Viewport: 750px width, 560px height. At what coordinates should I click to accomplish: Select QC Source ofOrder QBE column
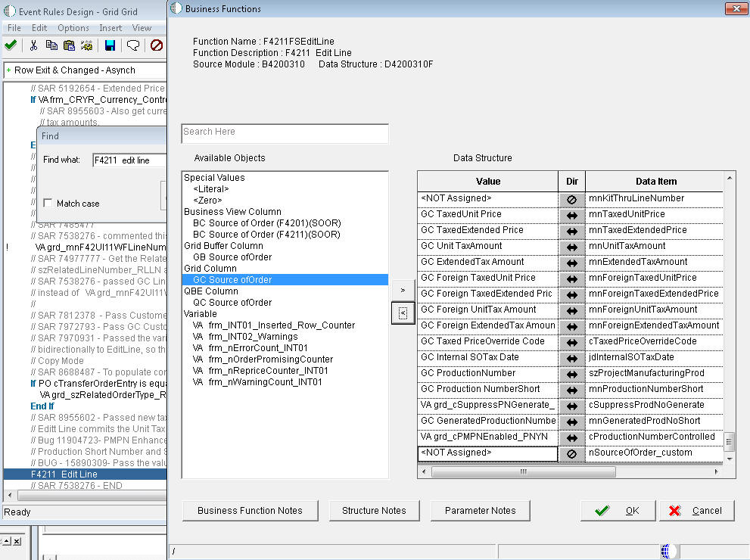tap(232, 303)
